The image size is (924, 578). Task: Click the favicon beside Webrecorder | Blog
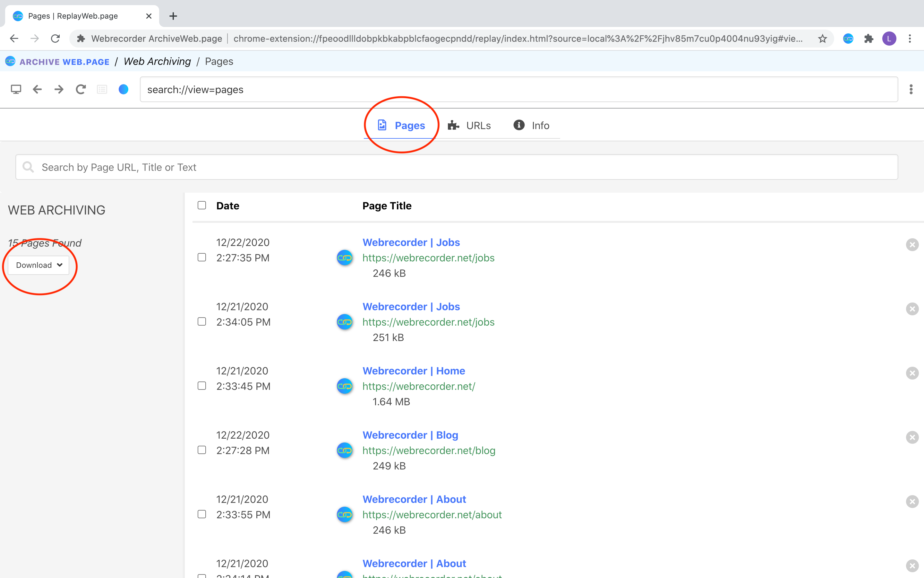tap(344, 450)
